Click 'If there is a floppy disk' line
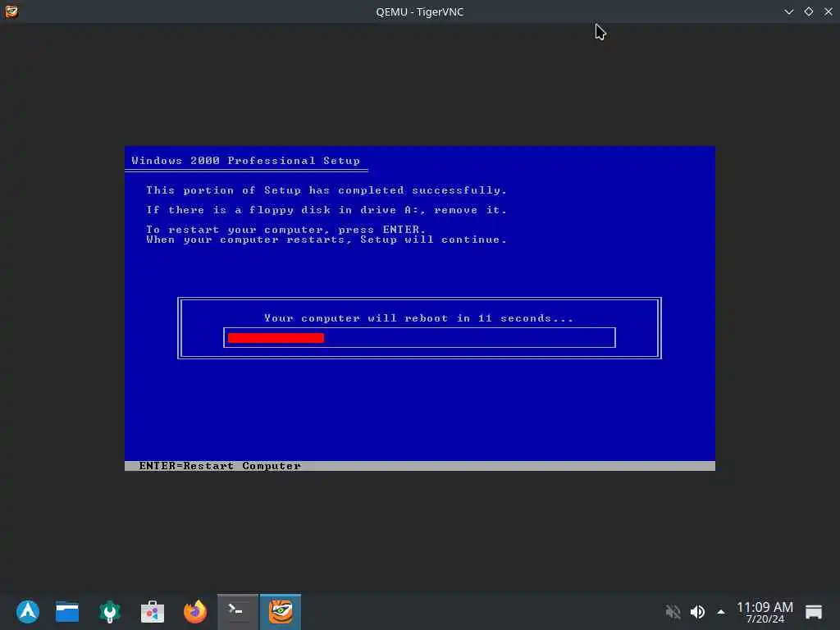The width and height of the screenshot is (840, 630). (x=326, y=210)
